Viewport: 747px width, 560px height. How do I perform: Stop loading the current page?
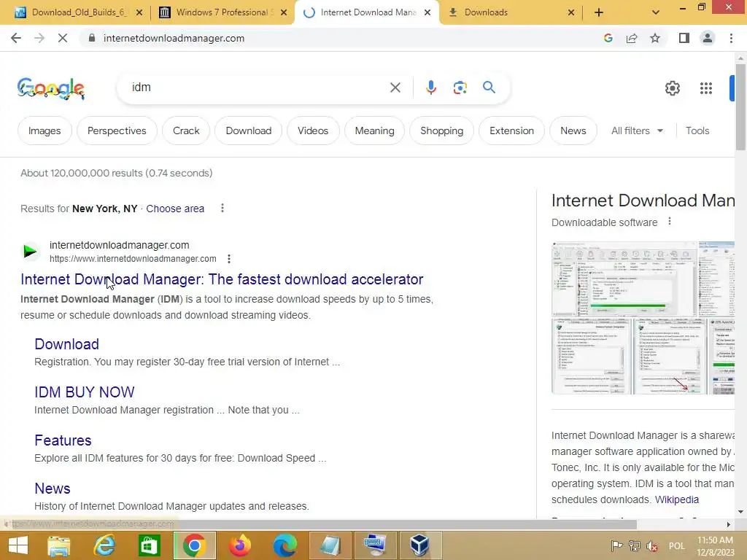pyautogui.click(x=63, y=38)
